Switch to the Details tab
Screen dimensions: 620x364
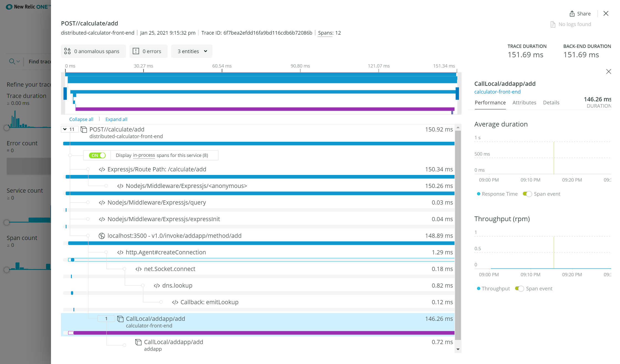[551, 102]
